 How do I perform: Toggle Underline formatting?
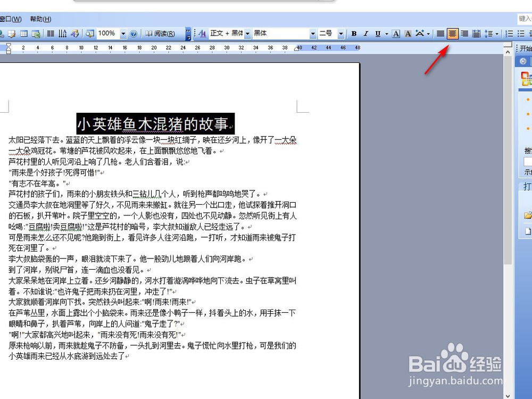point(378,34)
